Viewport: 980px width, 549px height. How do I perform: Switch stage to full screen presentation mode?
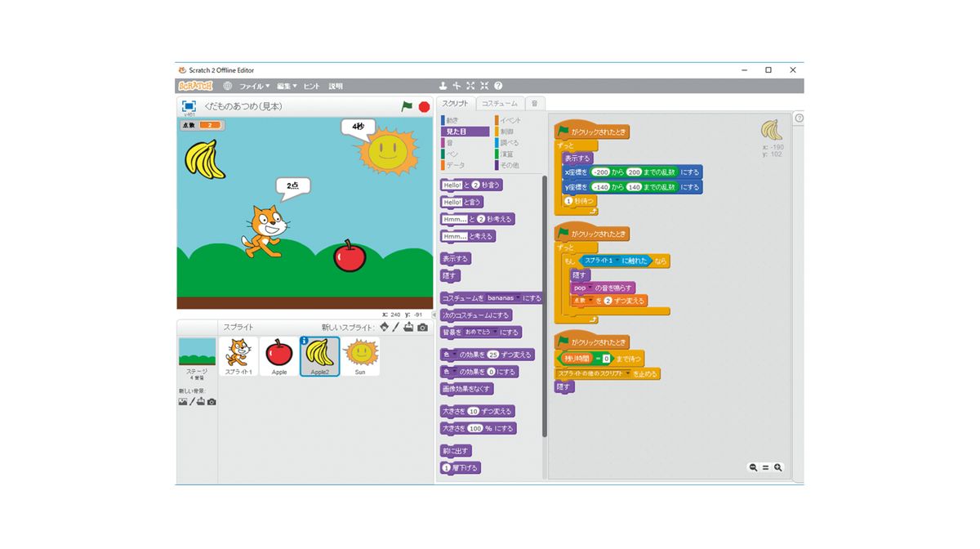click(189, 106)
